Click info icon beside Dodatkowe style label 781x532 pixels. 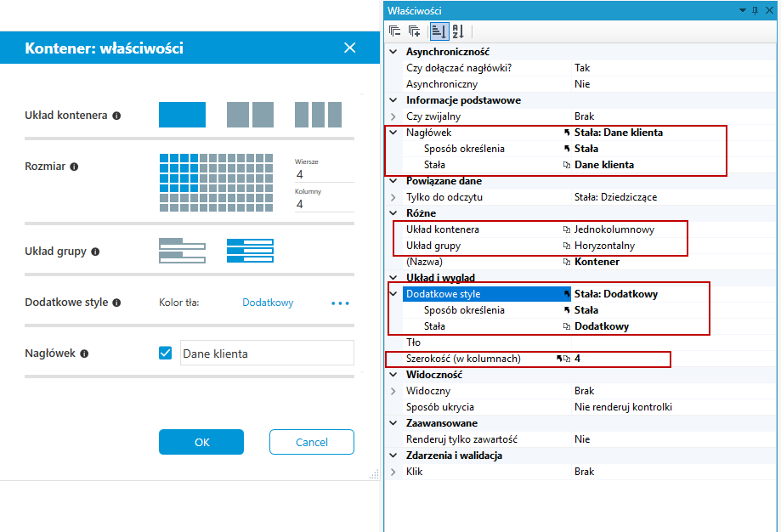point(116,303)
